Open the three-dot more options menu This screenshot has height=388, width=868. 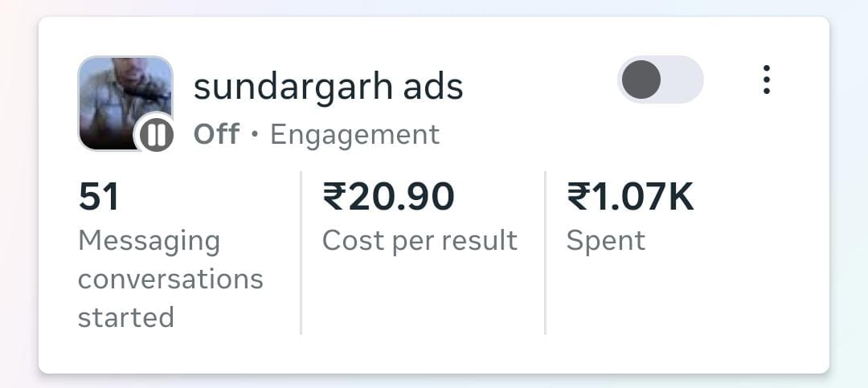coord(766,80)
